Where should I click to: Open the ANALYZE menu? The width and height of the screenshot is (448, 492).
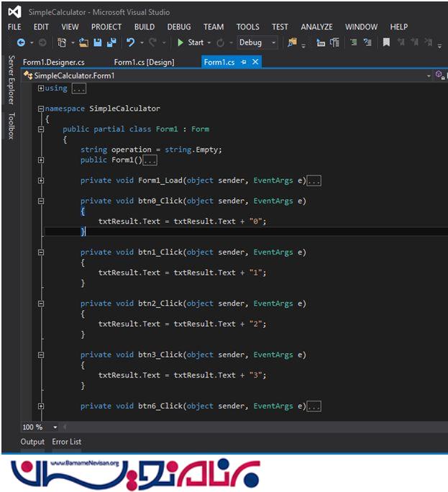[x=316, y=27]
